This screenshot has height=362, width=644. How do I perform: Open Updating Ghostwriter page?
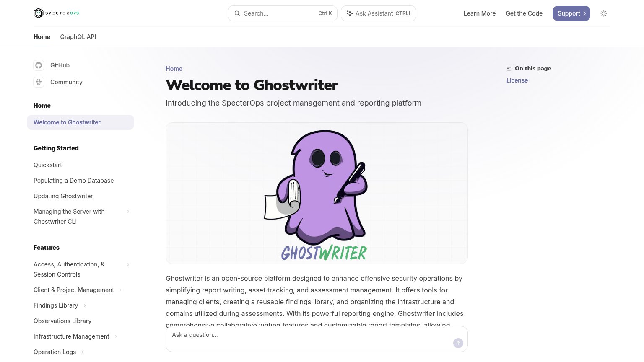tap(63, 196)
